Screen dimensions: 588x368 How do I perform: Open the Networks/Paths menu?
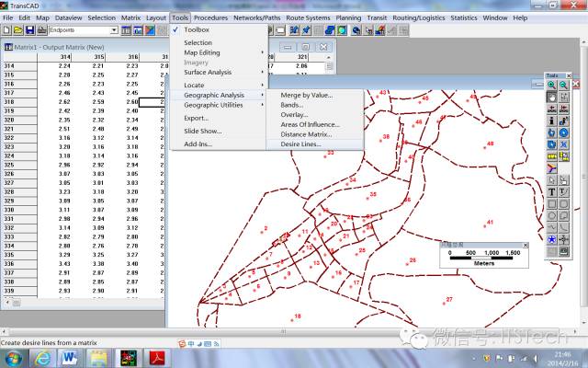[255, 17]
